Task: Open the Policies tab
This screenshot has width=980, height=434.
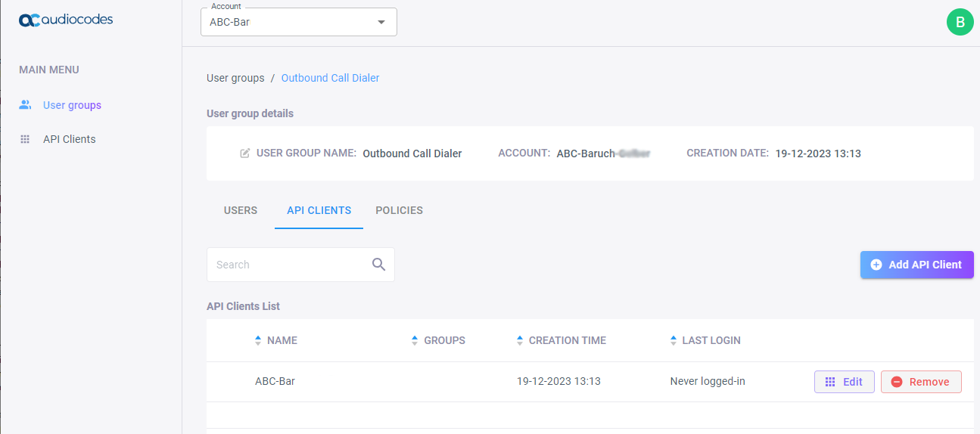Action: click(399, 210)
